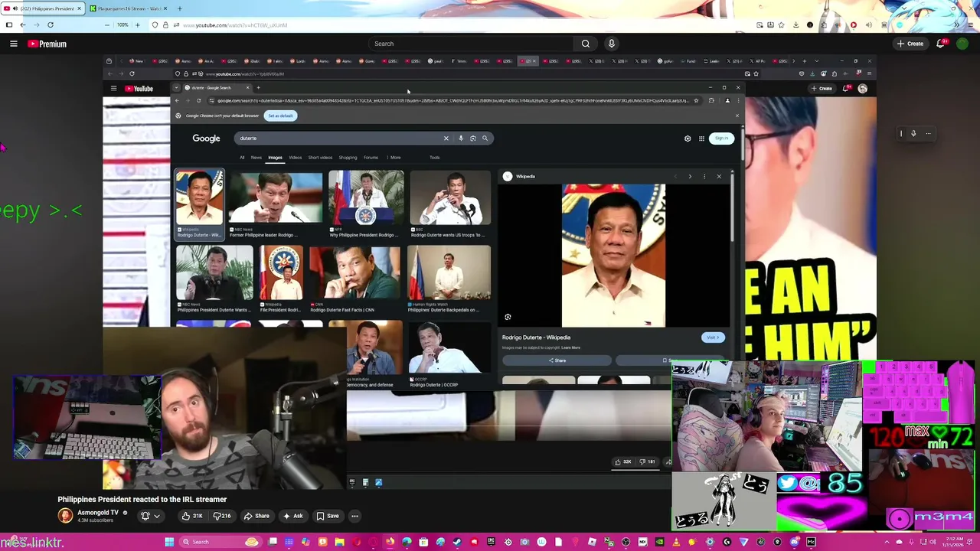Go to YouTube Premium home logo
This screenshot has width=980, height=551.
47,44
